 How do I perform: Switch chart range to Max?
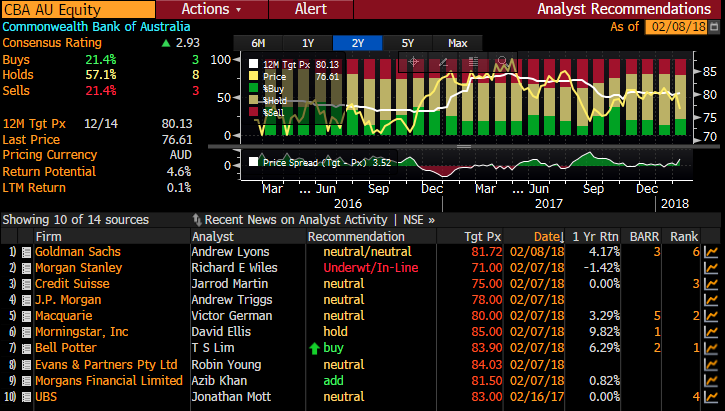[x=458, y=43]
